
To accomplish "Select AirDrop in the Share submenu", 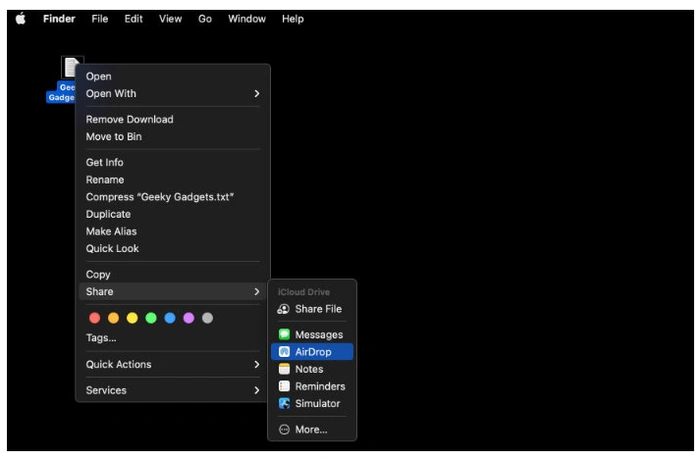I will [x=312, y=352].
